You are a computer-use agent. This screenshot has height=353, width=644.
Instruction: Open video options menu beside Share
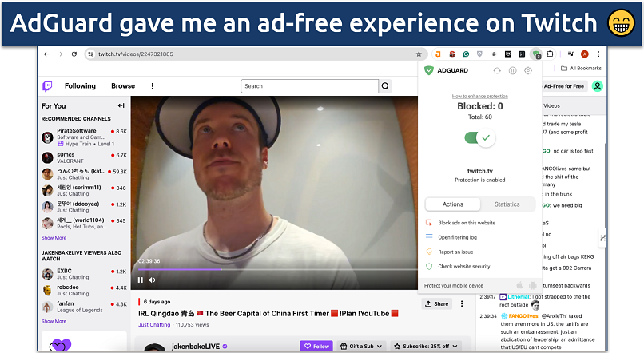462,303
